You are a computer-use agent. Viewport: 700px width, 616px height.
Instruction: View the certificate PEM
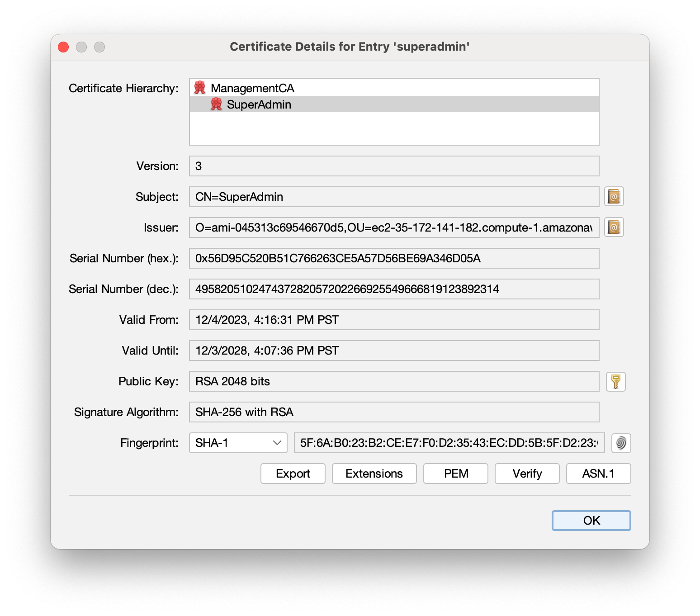455,474
